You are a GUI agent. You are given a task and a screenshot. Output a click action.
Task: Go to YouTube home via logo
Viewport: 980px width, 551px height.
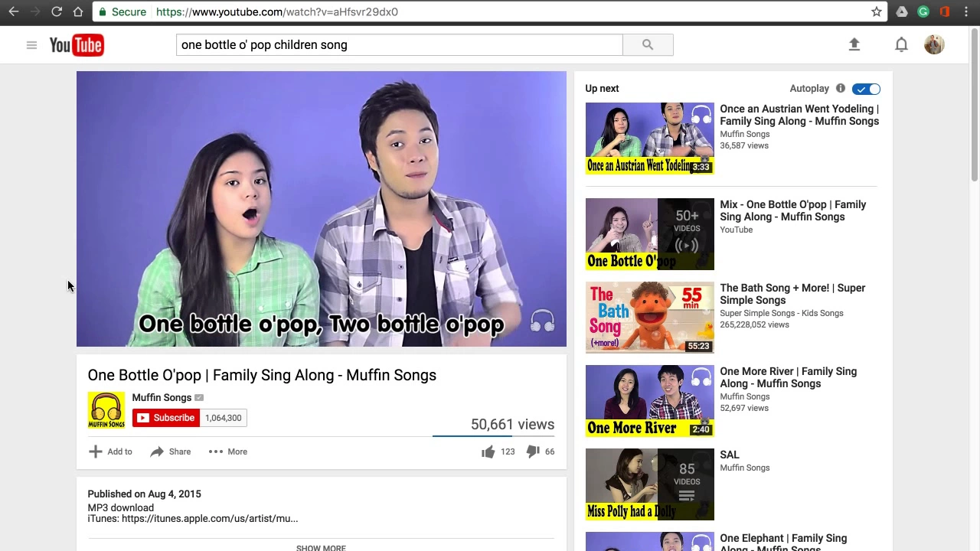click(77, 45)
